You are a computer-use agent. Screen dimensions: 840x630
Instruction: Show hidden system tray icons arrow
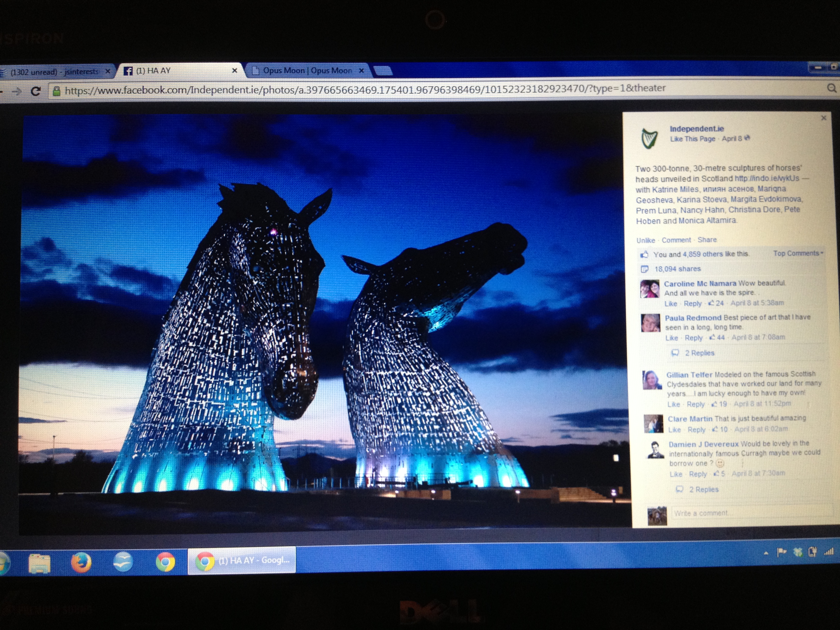pyautogui.click(x=766, y=553)
